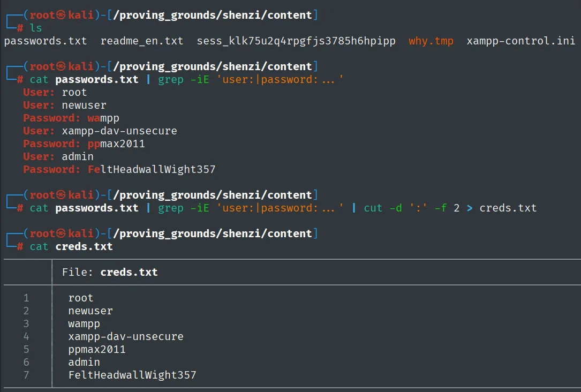581x392 pixels.
Task: Select the 'Password: ppmax2011' output line
Action: tap(84, 144)
